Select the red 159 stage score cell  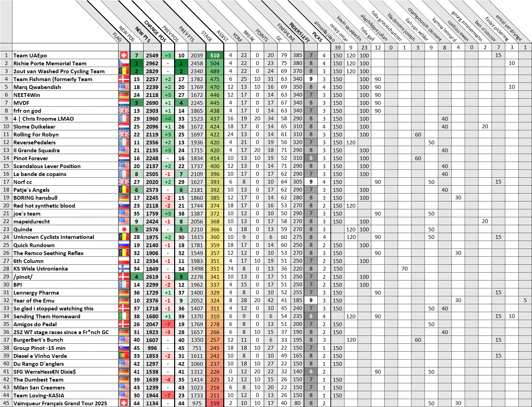click(x=215, y=403)
